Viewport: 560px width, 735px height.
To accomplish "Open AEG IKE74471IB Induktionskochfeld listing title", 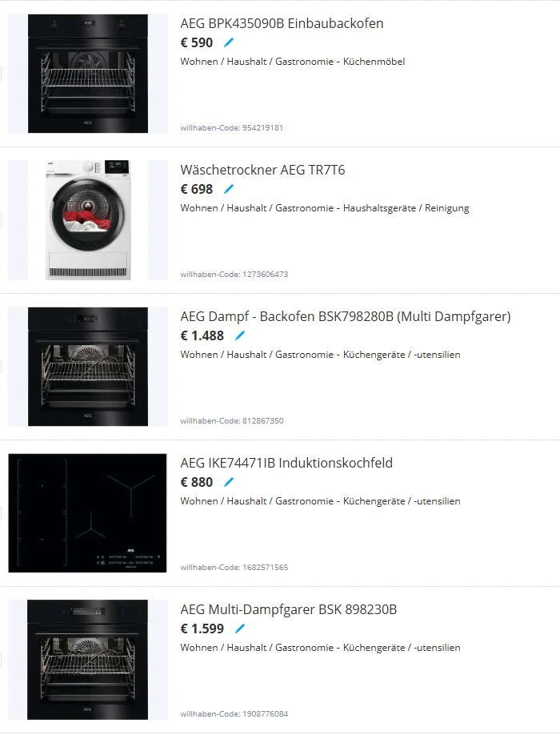I will point(286,463).
